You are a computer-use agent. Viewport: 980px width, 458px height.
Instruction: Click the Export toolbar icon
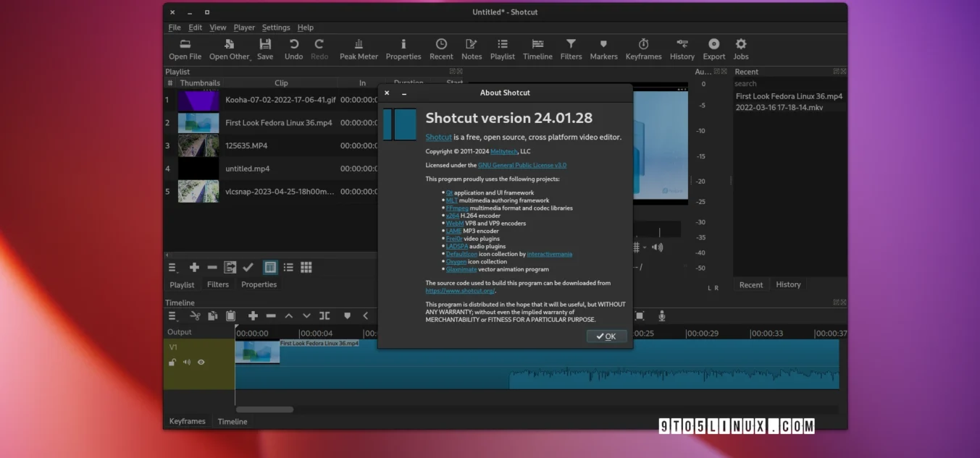click(x=713, y=49)
